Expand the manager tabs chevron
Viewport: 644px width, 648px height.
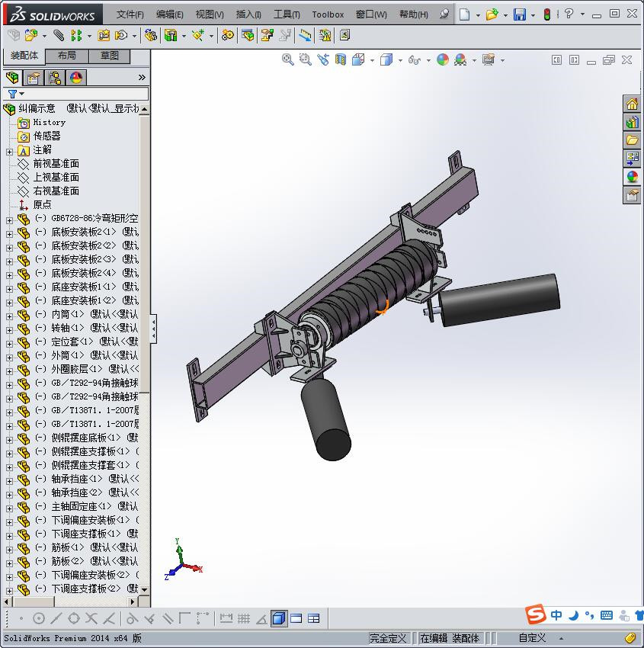[142, 77]
